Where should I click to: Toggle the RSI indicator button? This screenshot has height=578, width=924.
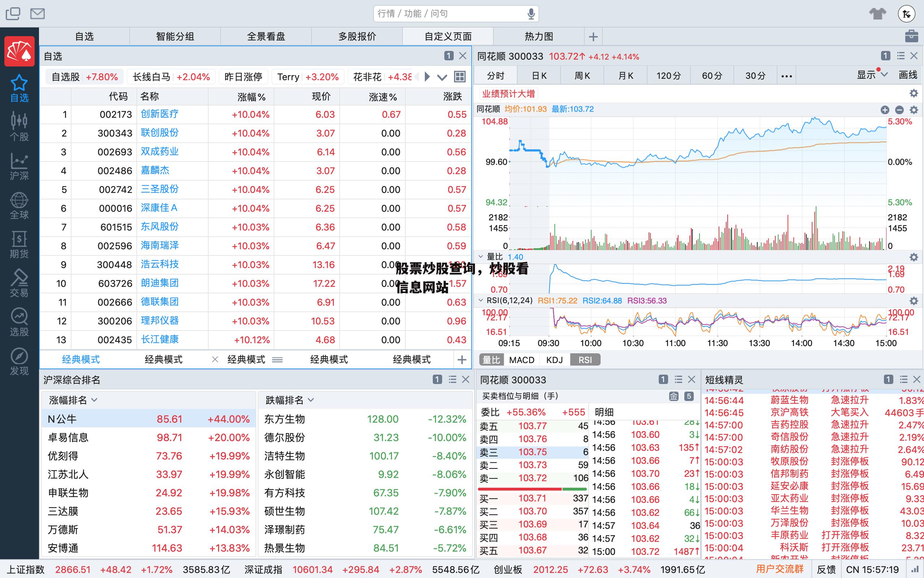[585, 360]
